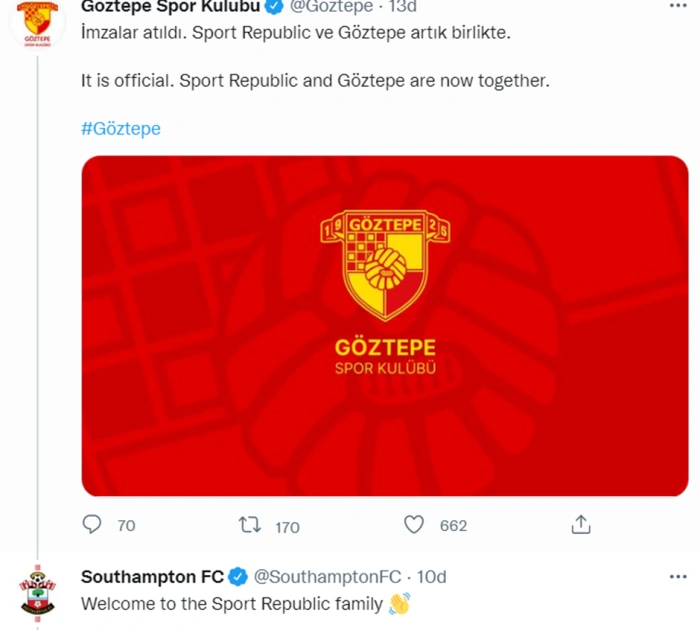Visit the @SouthamptonFC handle link
The height and width of the screenshot is (630, 700).
point(327,577)
